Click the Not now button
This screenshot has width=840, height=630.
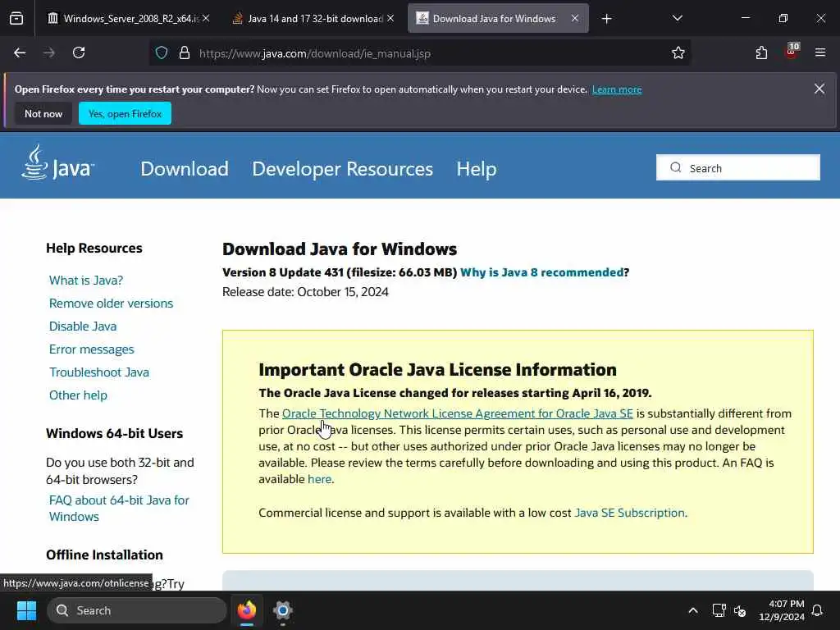tap(43, 113)
